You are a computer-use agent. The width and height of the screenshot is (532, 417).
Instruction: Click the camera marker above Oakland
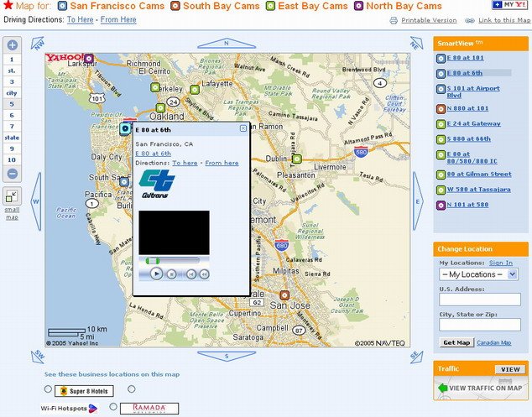(160, 108)
